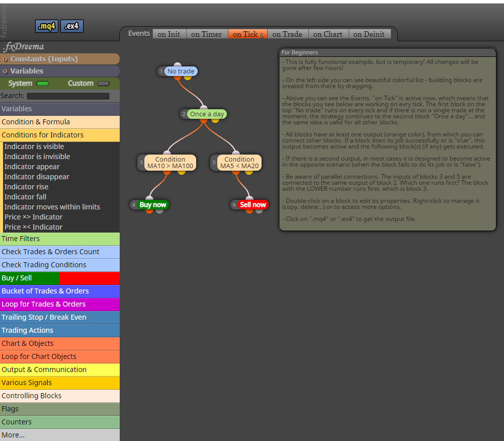Screen dimensions: 504x441
Task: Open the Counters category
Action: tap(60, 422)
